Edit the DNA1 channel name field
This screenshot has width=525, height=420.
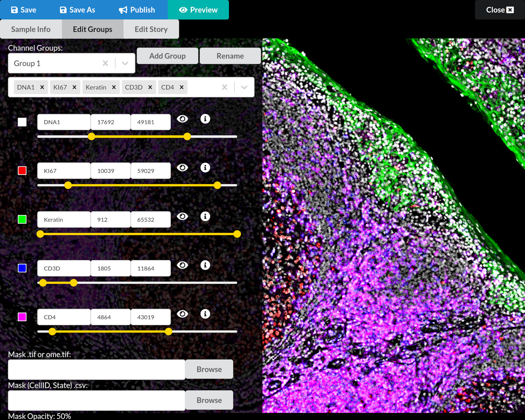pyautogui.click(x=64, y=122)
